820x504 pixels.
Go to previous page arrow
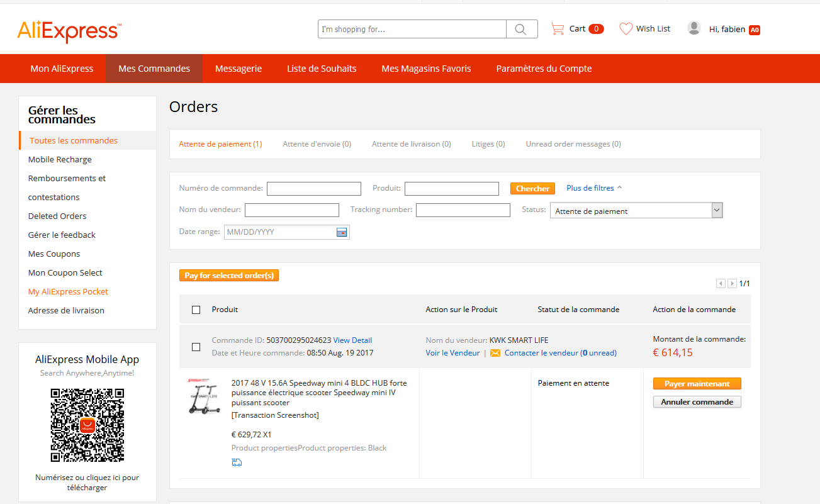tap(721, 284)
